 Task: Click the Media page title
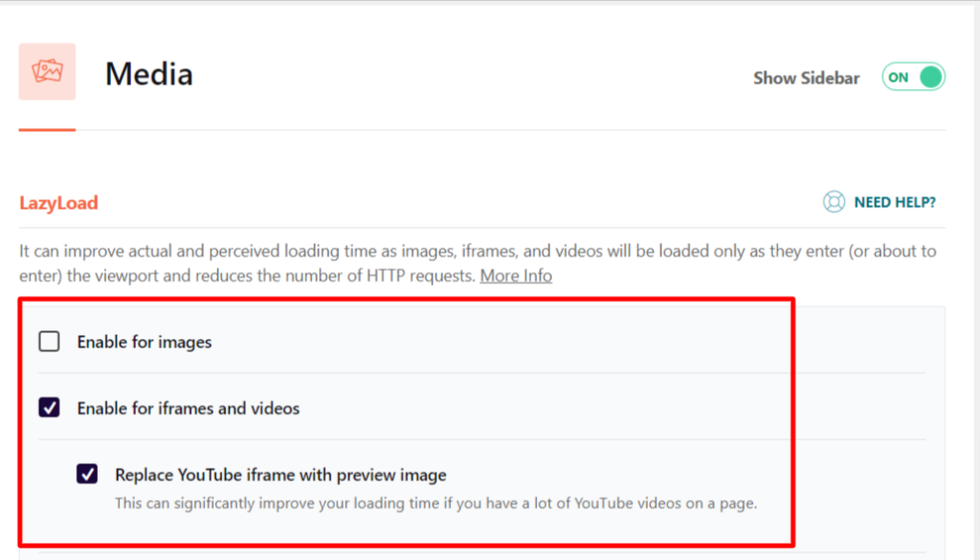point(148,73)
